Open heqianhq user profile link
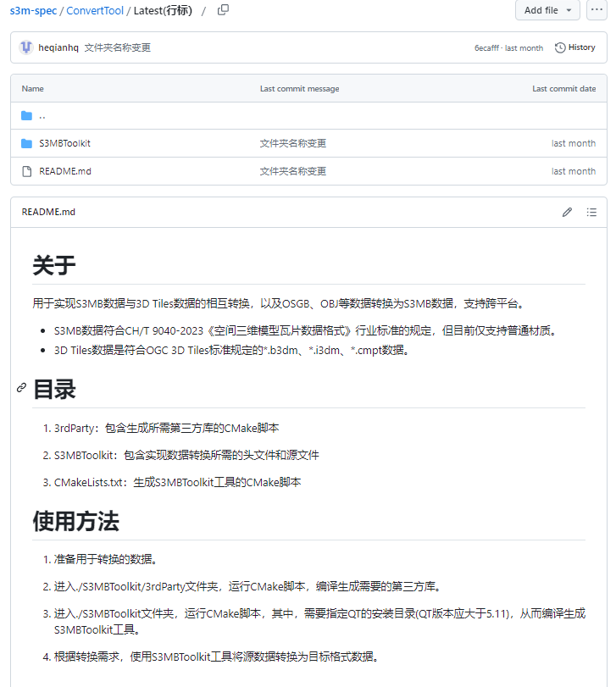This screenshot has height=687, width=616. [x=58, y=47]
